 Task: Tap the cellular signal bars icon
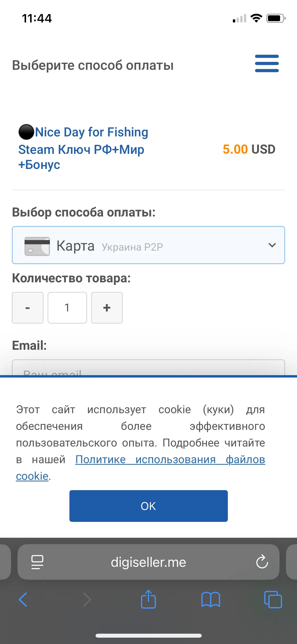(239, 18)
